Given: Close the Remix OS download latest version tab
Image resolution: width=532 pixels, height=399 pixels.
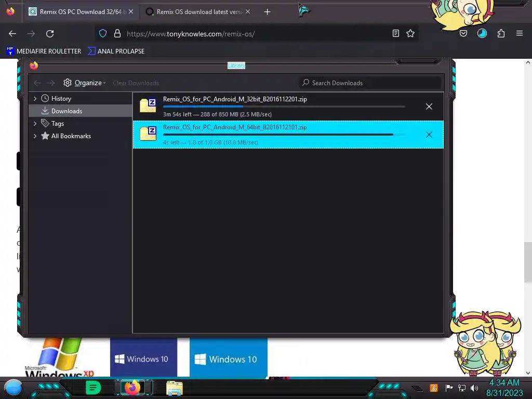Looking at the screenshot, I should [x=248, y=11].
